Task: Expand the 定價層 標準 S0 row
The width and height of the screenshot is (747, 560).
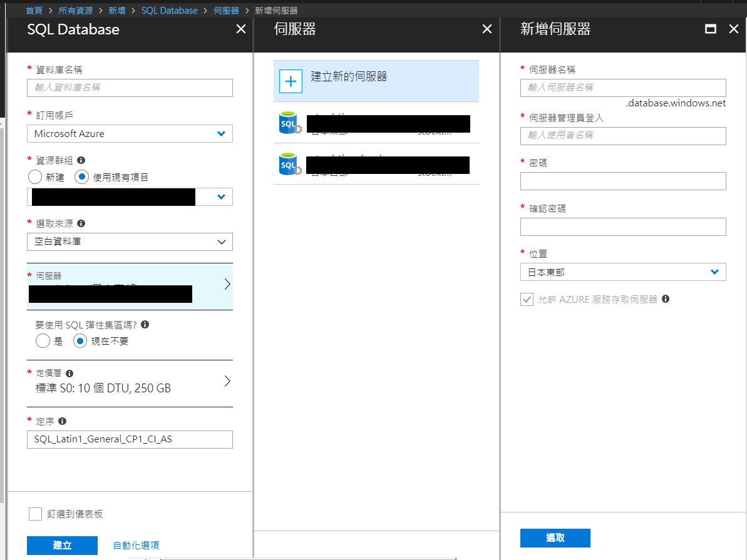Action: point(130,383)
